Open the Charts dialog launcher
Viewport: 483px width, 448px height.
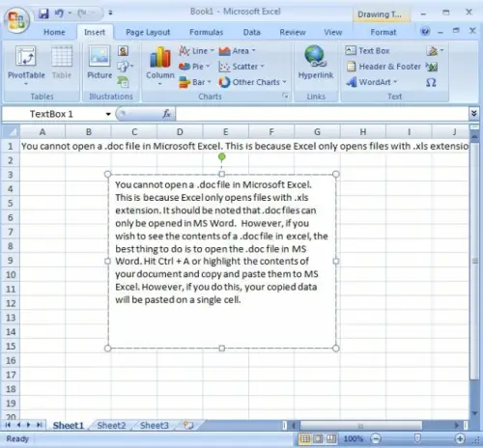285,96
